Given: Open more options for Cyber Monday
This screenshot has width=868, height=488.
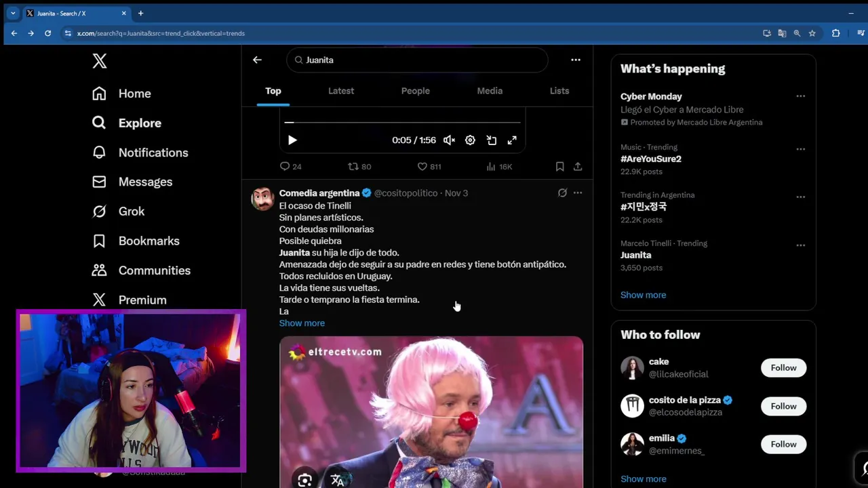Looking at the screenshot, I should tap(801, 96).
